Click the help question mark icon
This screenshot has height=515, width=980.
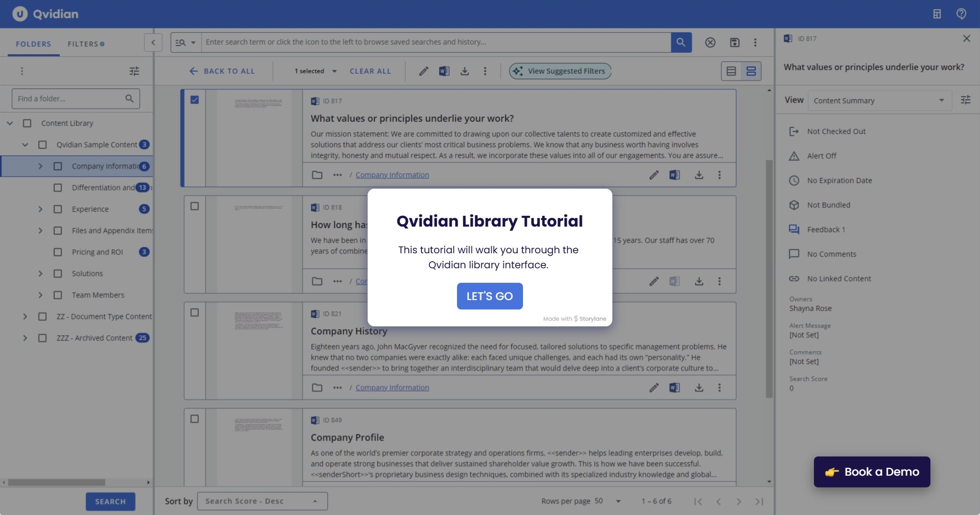[961, 14]
